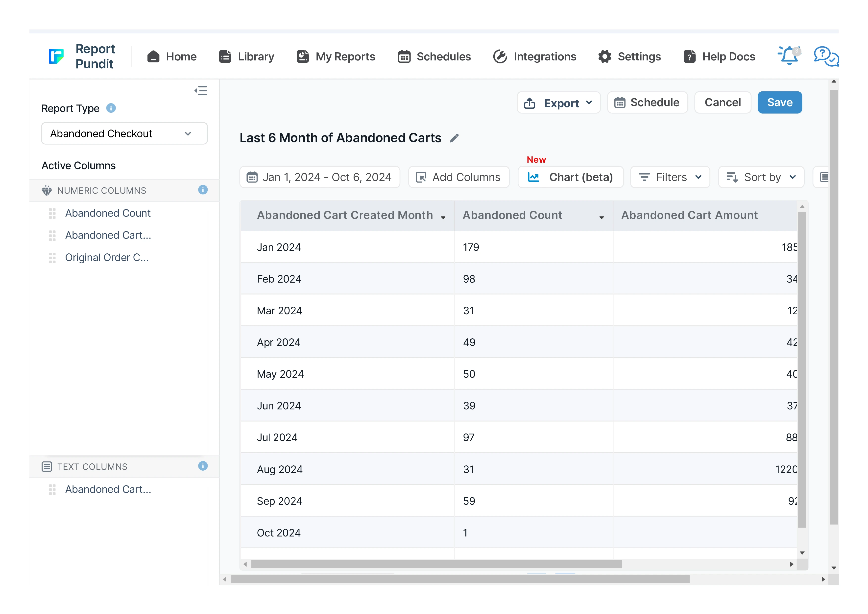Click the pencil icon to edit report title

pos(455,138)
